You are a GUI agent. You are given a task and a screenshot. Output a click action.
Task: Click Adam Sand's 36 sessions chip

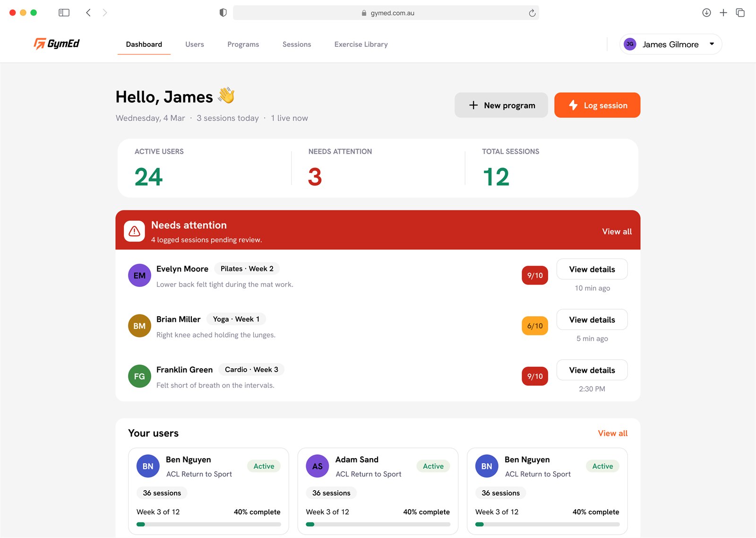coord(331,493)
